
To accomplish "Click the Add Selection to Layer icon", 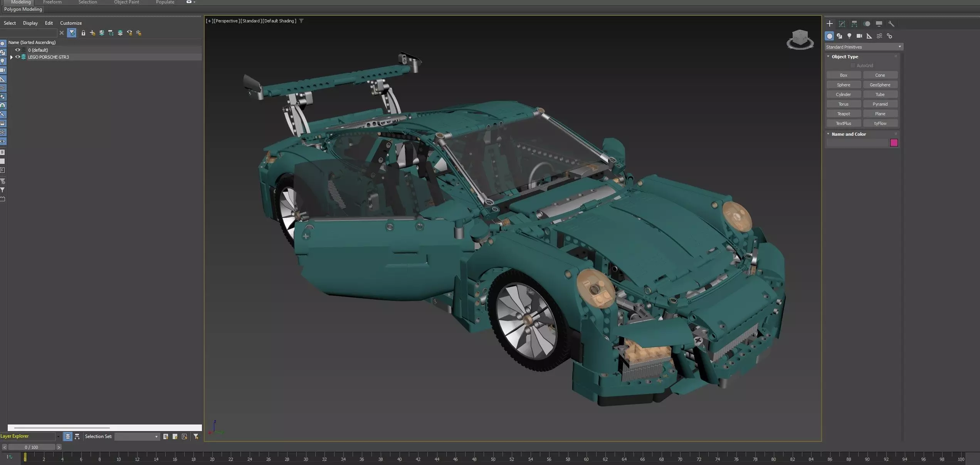I will point(102,33).
